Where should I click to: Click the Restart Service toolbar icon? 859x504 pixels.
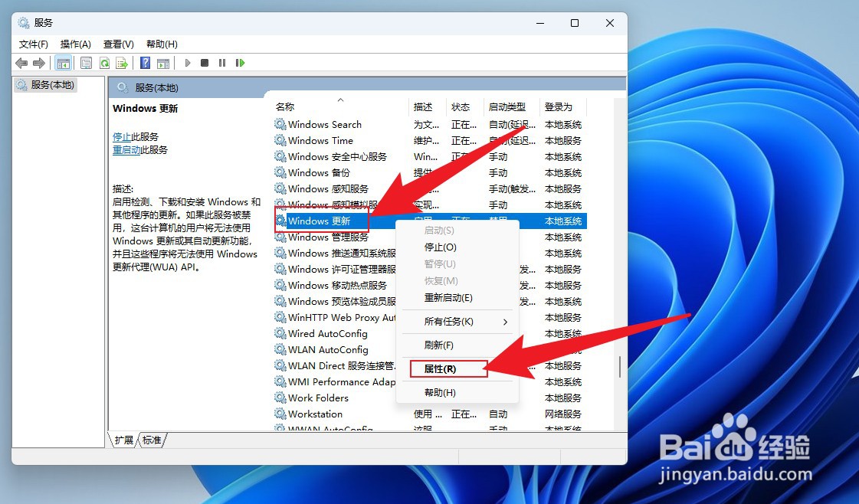tap(240, 63)
